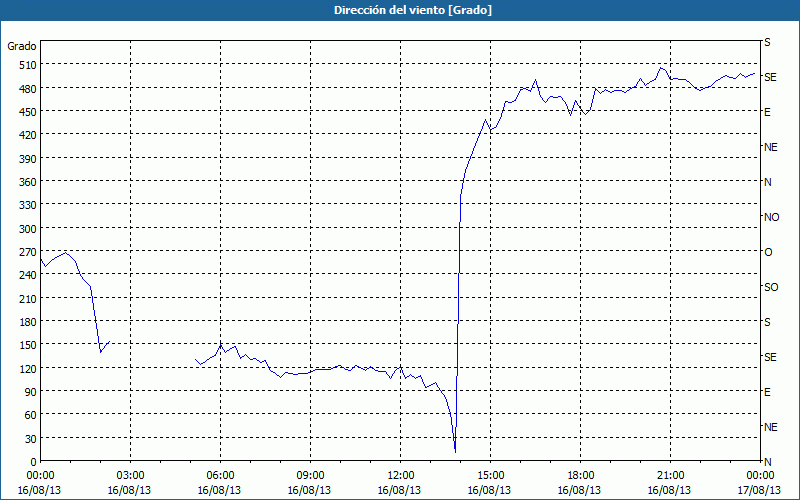Select the 'O' compass label on right axis
The width and height of the screenshot is (800, 500).
click(768, 252)
